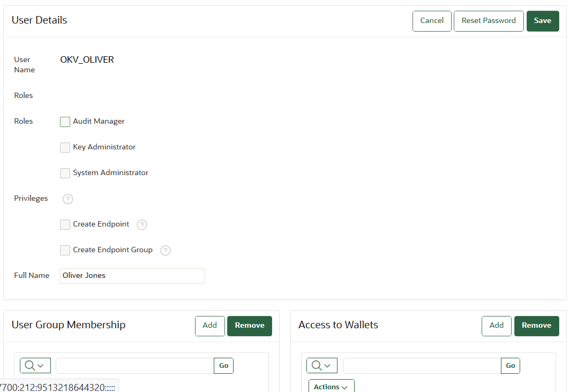Run Go search in Access to Wallets
Viewport: 570px width, 392px height.
click(x=511, y=365)
